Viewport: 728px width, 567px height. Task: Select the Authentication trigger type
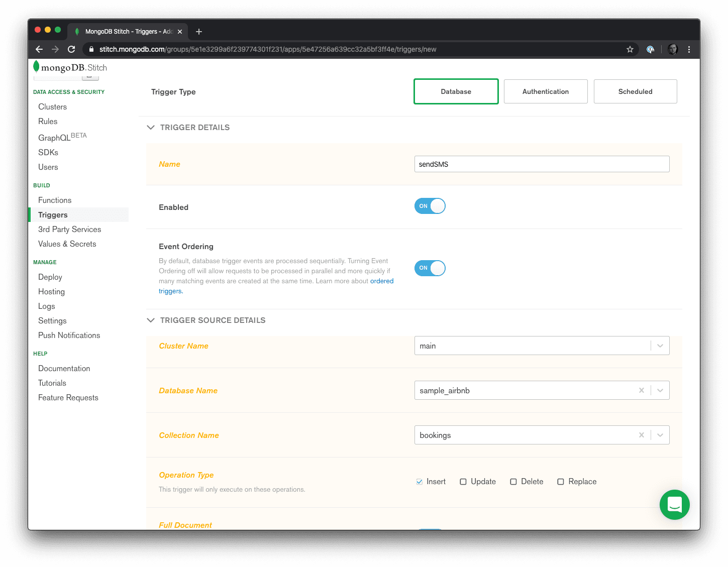[x=545, y=91]
